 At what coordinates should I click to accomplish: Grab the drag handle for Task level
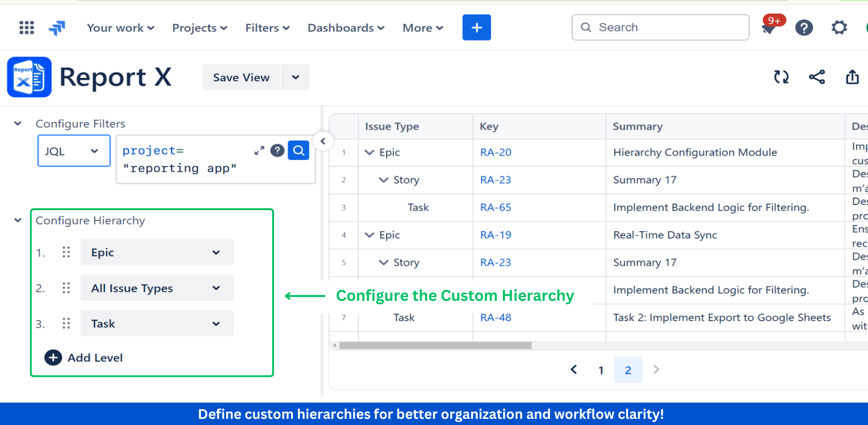[66, 323]
